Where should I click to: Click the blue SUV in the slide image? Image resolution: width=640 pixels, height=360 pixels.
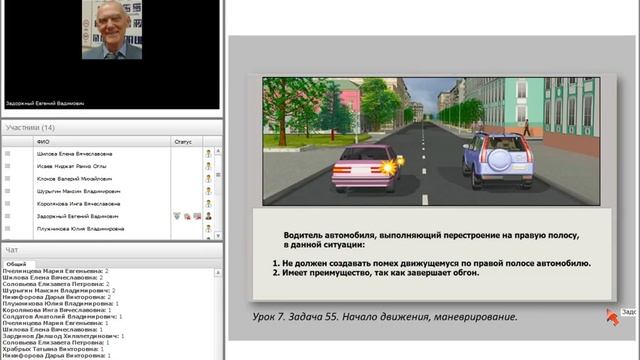(x=498, y=160)
